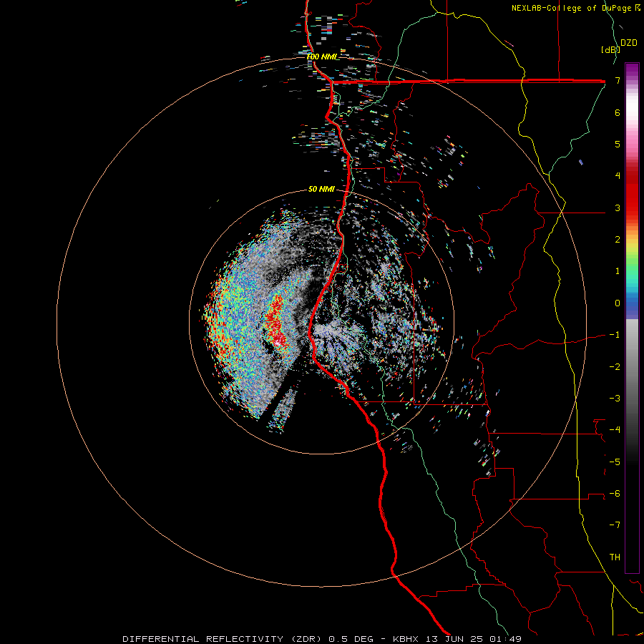
Task: Click the scale value 3
Action: (x=618, y=208)
